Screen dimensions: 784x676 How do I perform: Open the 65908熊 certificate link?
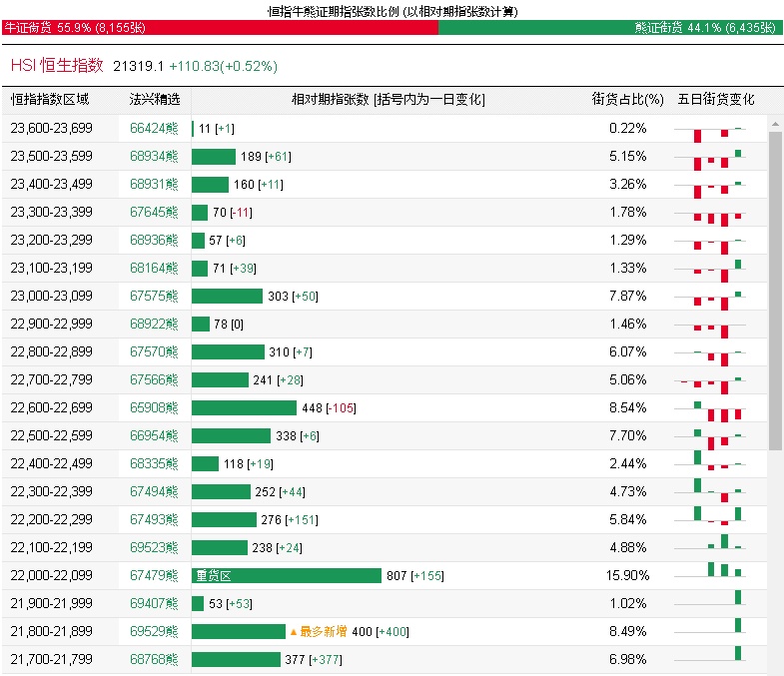coord(154,408)
